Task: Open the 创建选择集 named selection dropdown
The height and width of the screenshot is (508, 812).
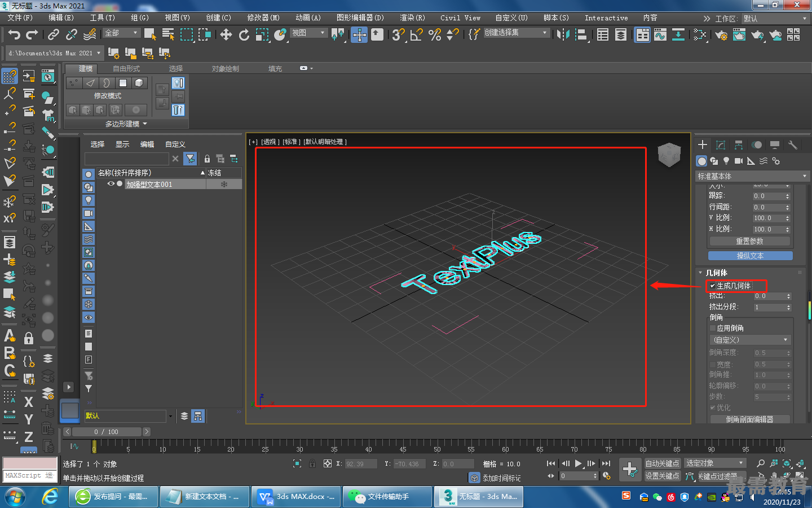Action: point(516,33)
